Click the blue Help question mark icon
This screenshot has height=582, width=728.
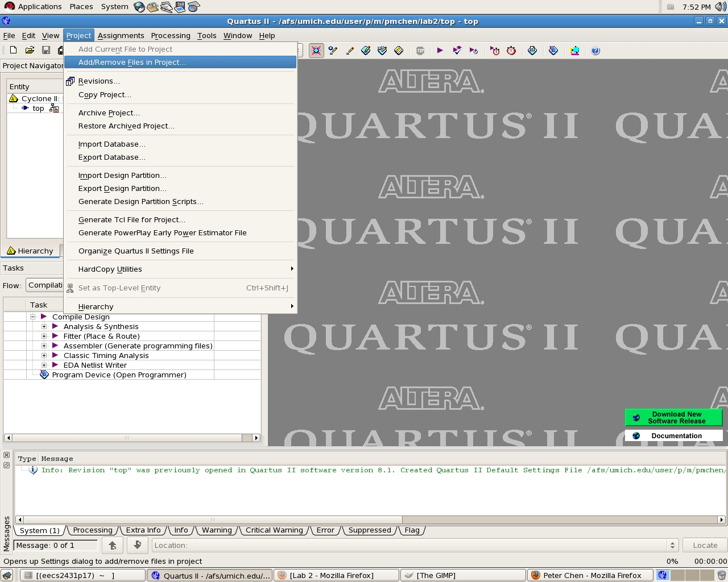click(595, 51)
